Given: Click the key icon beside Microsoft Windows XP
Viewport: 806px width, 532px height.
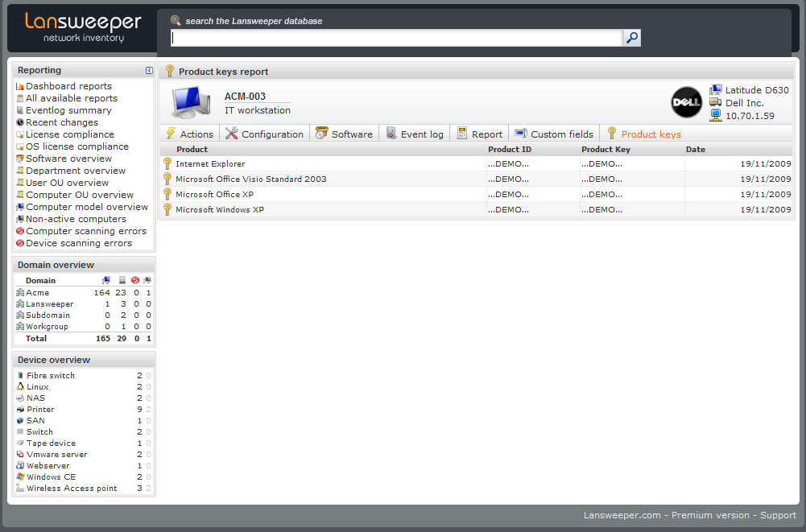Looking at the screenshot, I should (167, 209).
